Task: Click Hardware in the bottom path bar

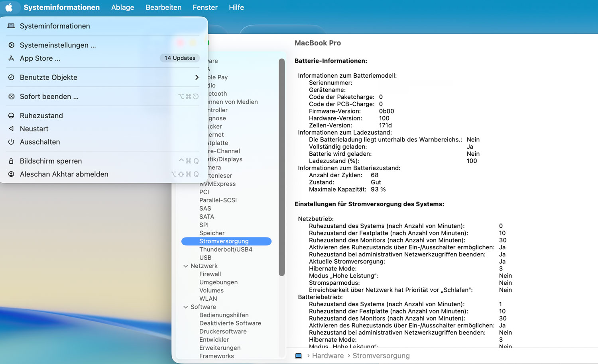Action: coord(328,356)
